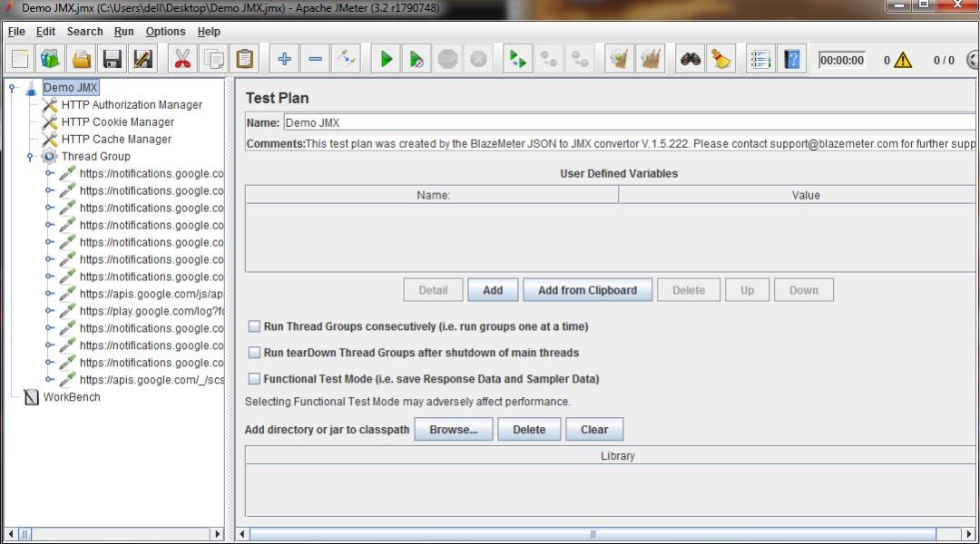Enable Functional Test Mode checkbox
980x544 pixels.
(x=254, y=378)
